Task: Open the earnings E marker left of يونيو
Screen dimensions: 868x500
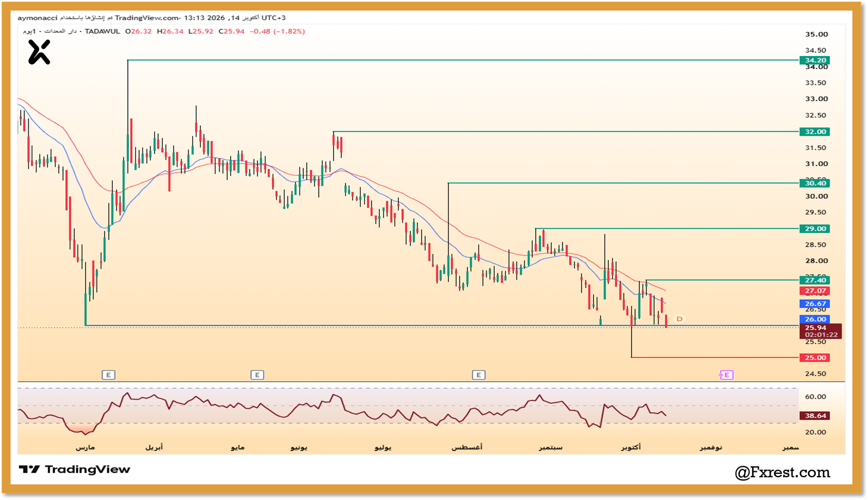Action: click(257, 375)
